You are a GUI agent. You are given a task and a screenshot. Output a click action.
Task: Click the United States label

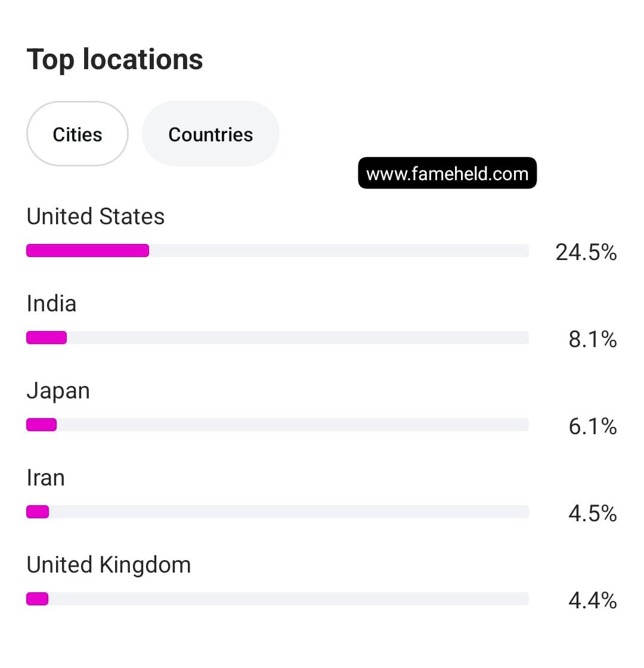pos(95,217)
